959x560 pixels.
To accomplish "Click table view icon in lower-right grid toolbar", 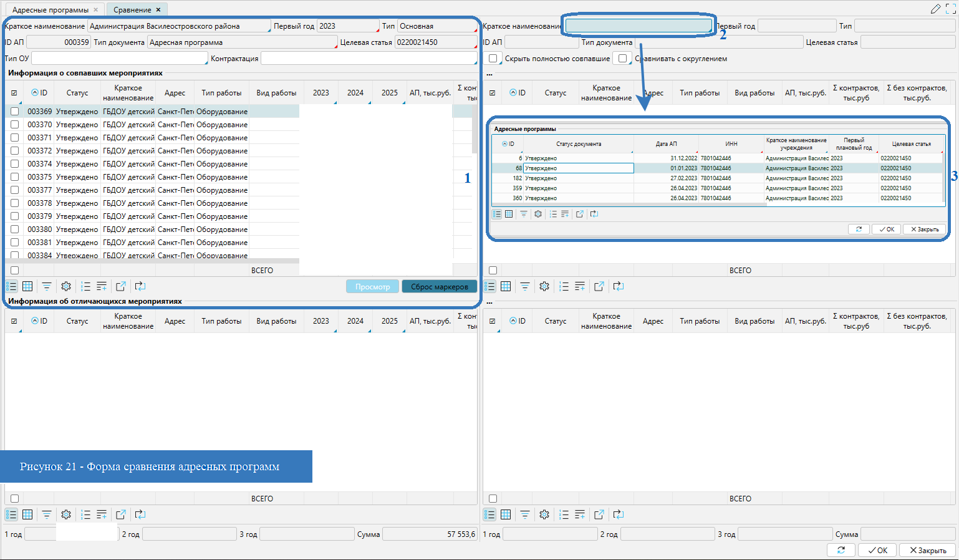I will click(506, 514).
